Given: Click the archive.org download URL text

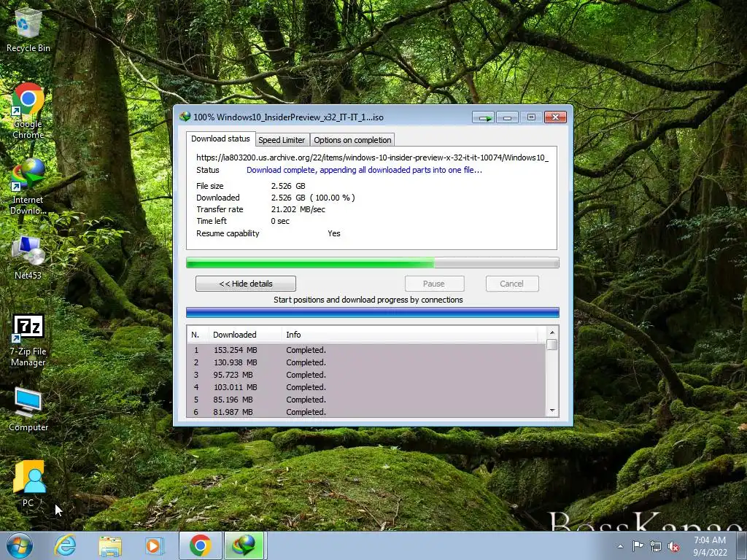Looking at the screenshot, I should pos(372,157).
